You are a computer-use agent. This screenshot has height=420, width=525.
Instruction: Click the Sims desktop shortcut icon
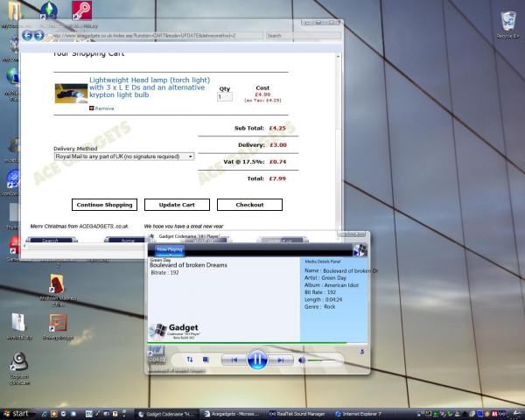(x=49, y=10)
